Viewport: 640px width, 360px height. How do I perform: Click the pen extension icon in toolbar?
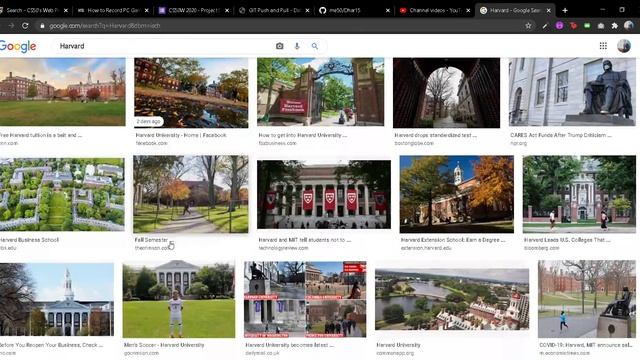coord(545,26)
